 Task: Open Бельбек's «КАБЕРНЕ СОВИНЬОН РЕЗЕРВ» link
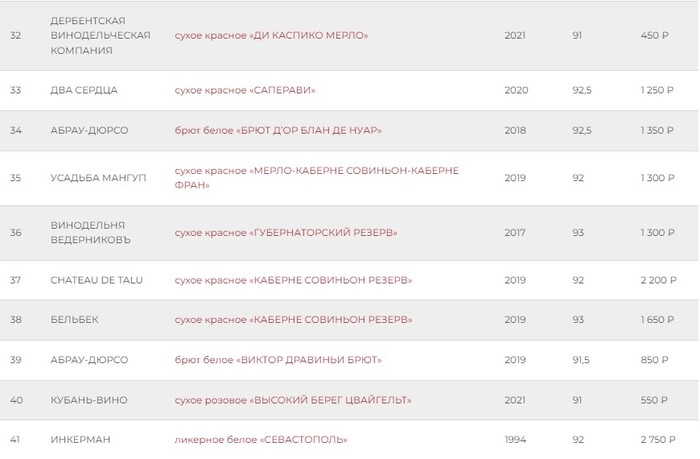(293, 320)
